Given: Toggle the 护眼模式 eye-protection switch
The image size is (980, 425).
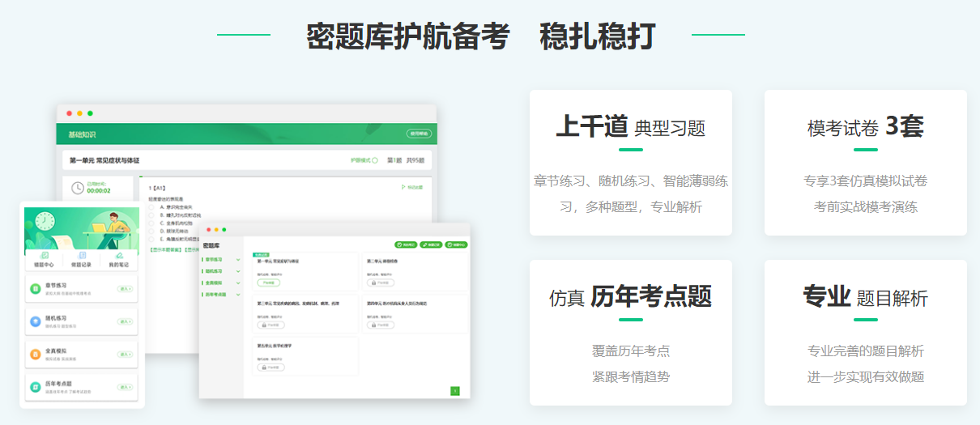Looking at the screenshot, I should tap(374, 160).
